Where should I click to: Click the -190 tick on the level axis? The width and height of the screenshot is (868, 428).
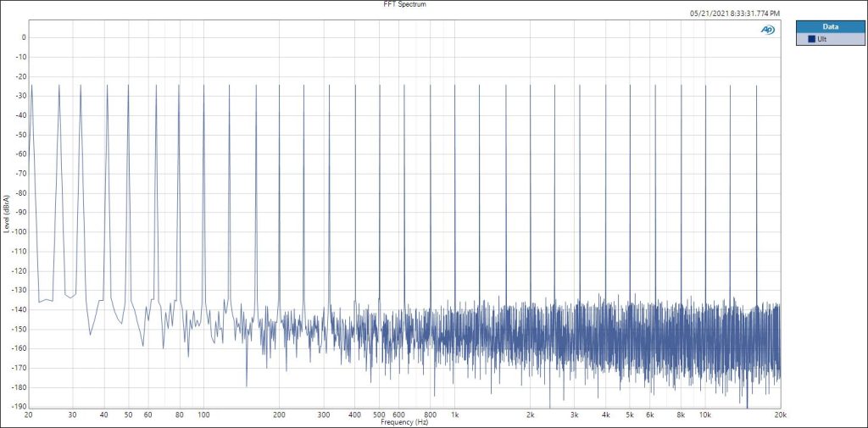click(18, 407)
